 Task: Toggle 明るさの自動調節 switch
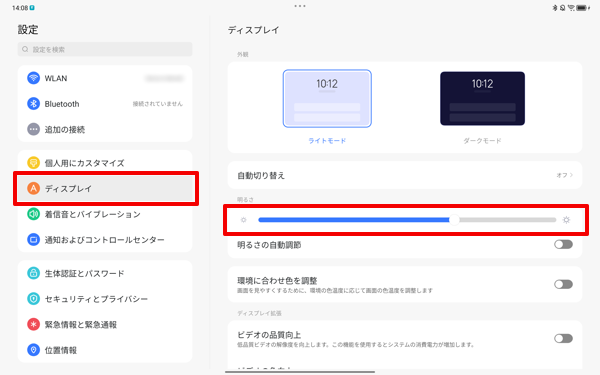tap(563, 244)
